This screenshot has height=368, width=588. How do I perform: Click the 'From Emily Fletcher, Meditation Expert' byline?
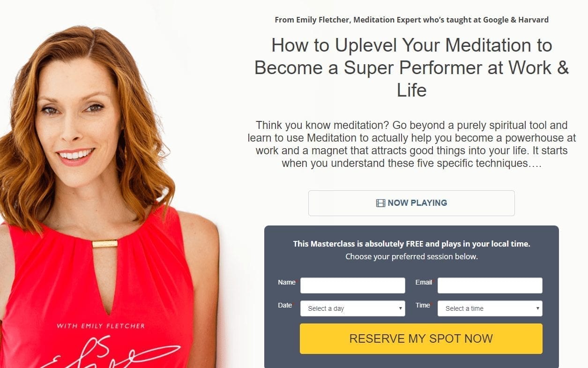click(x=411, y=20)
